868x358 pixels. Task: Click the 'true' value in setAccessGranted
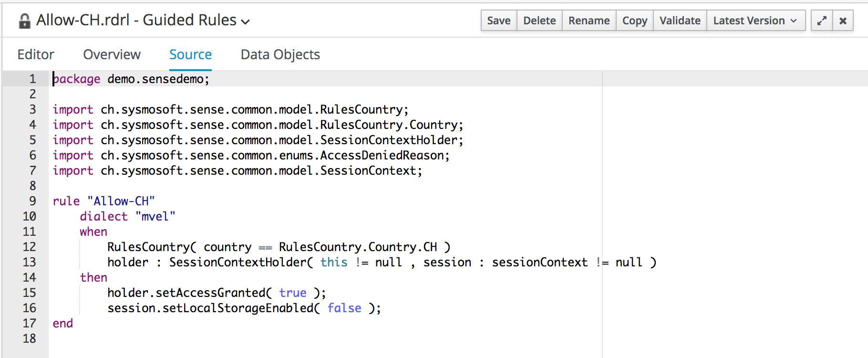(x=292, y=293)
